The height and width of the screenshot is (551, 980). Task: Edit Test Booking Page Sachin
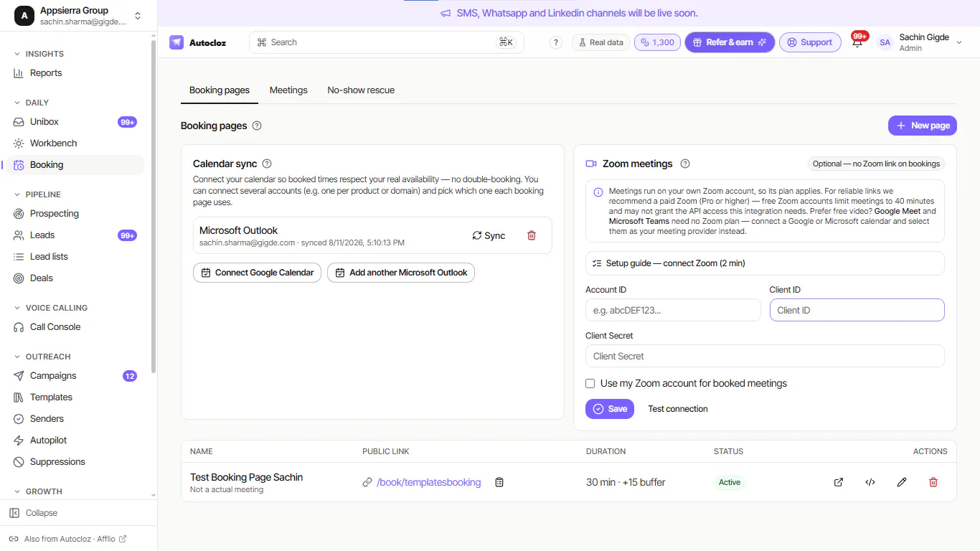(x=902, y=482)
